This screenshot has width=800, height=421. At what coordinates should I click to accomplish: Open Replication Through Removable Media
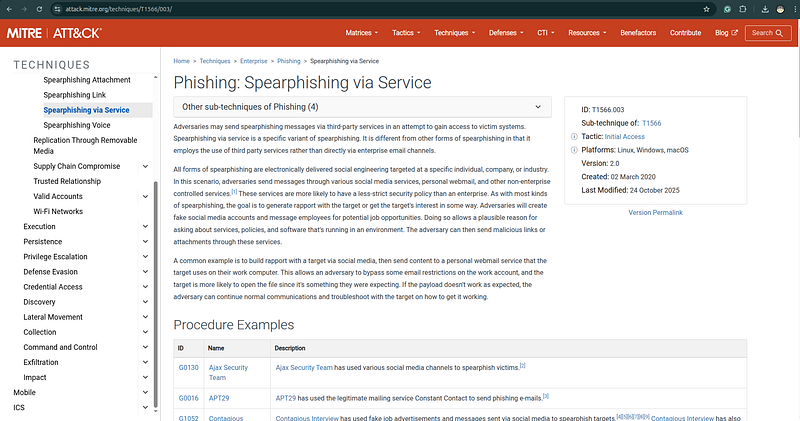point(85,145)
